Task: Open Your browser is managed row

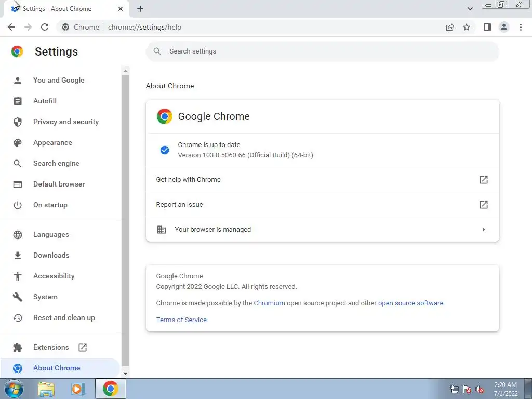Action: pos(322,229)
